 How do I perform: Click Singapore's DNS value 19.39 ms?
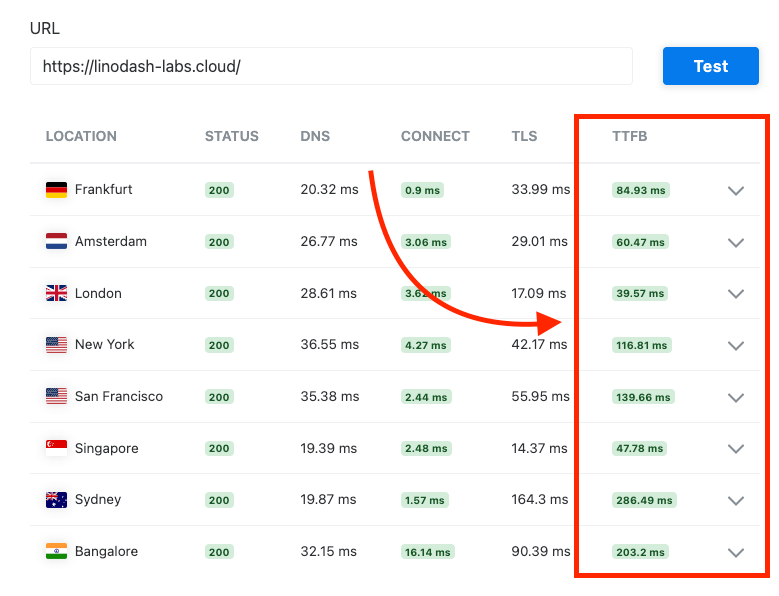click(328, 448)
